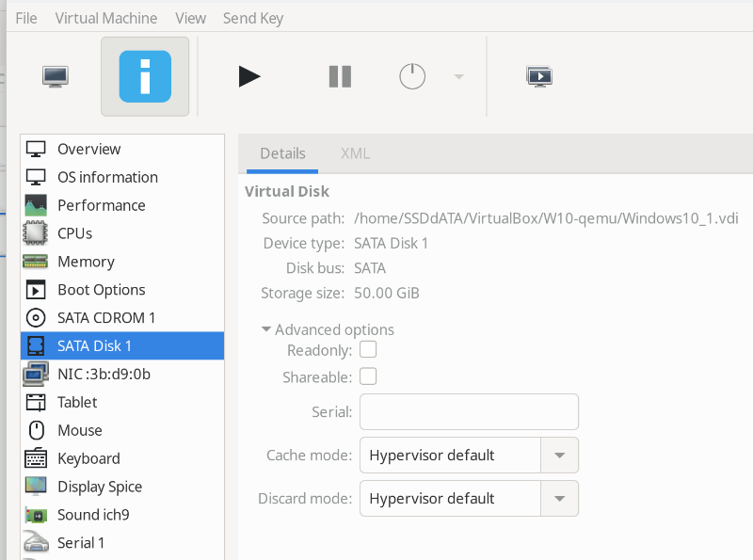The image size is (753, 560).
Task: Open the shutdown options dropdown arrow
Action: (x=458, y=76)
